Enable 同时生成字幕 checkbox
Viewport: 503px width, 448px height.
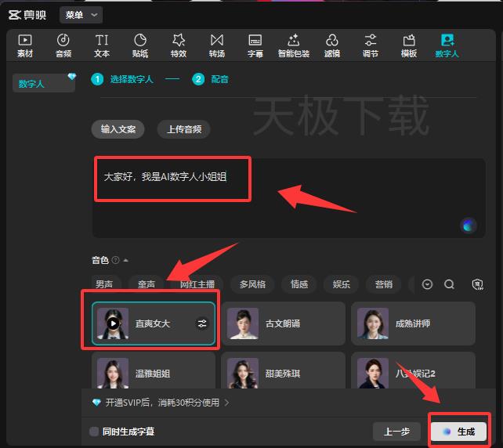click(x=94, y=432)
